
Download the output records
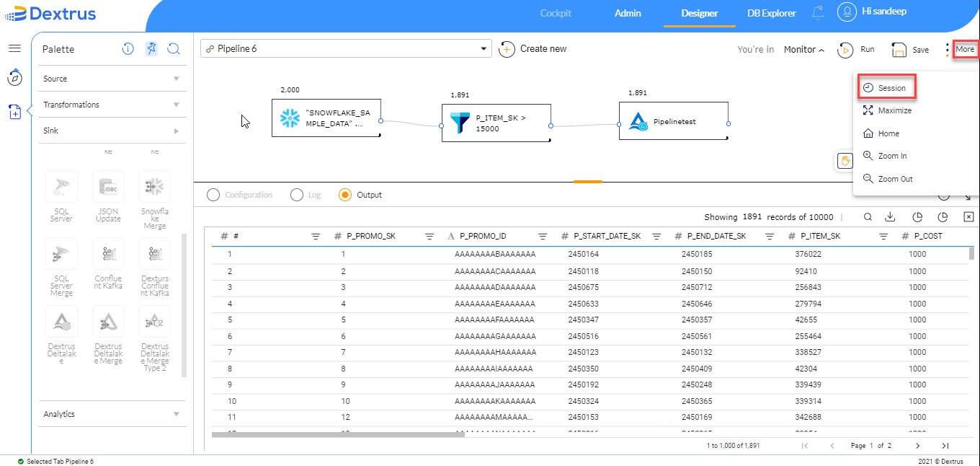[x=890, y=216]
